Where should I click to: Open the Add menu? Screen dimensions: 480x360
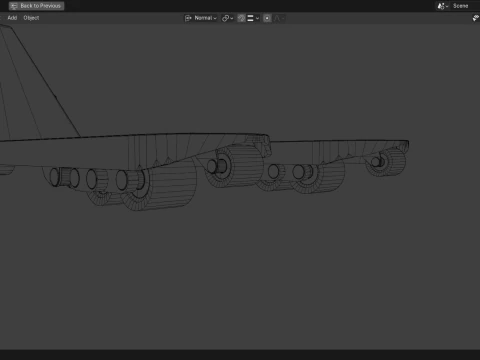(12, 18)
